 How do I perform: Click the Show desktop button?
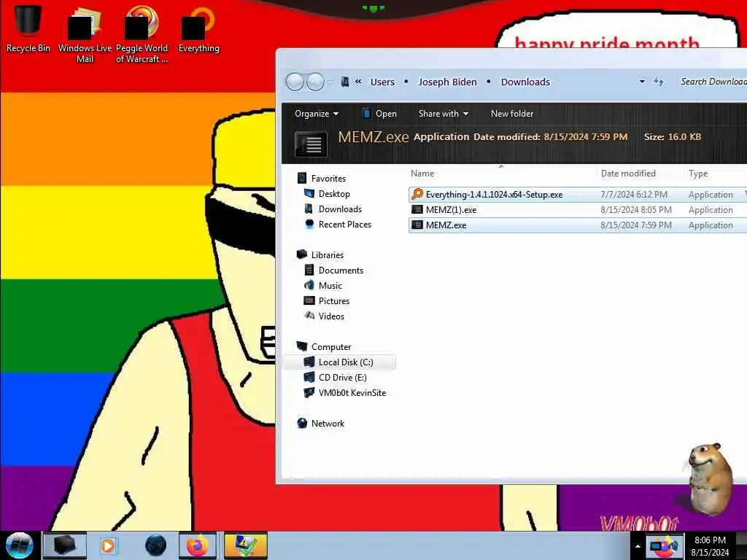tap(741, 545)
